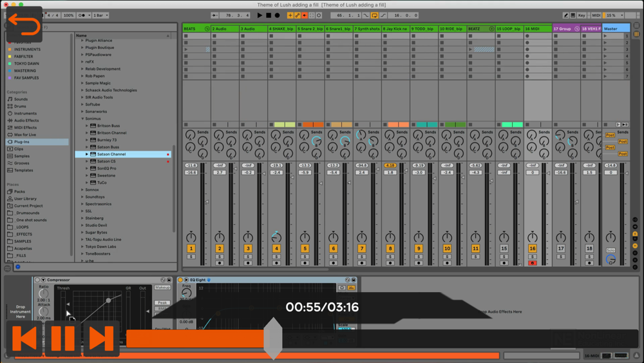Toggle the MIDI map mode button

(x=596, y=15)
